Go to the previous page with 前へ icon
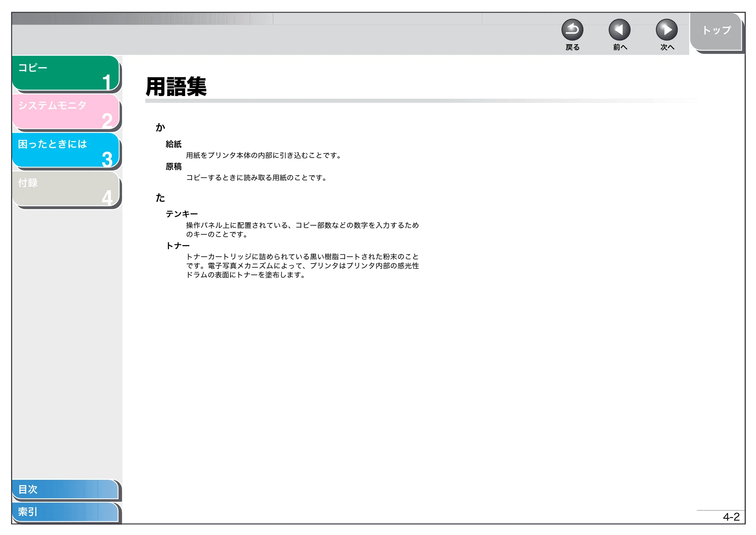This screenshot has height=535, width=756. (x=620, y=30)
